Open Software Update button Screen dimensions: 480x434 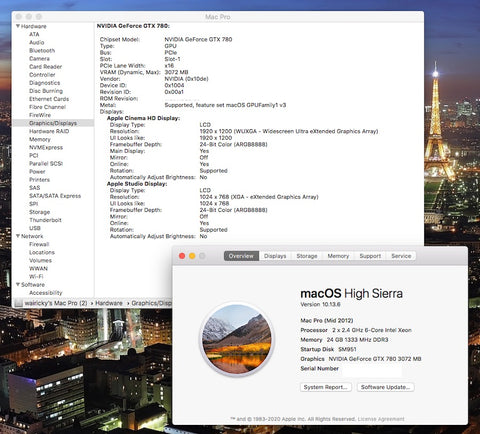pos(385,387)
